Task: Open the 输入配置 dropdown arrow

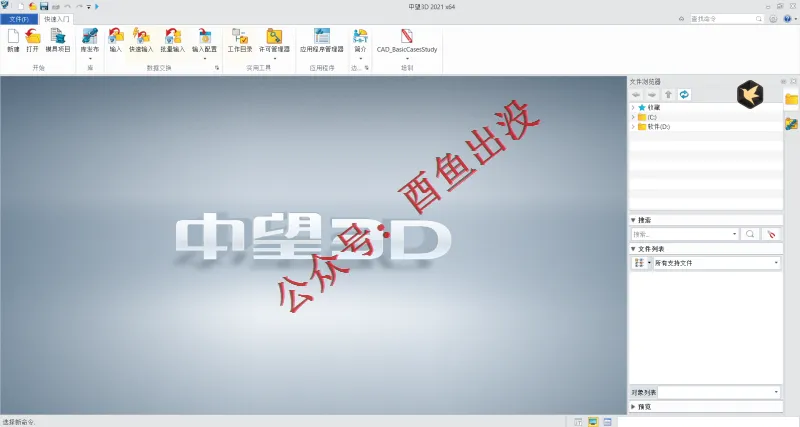Action: click(205, 59)
